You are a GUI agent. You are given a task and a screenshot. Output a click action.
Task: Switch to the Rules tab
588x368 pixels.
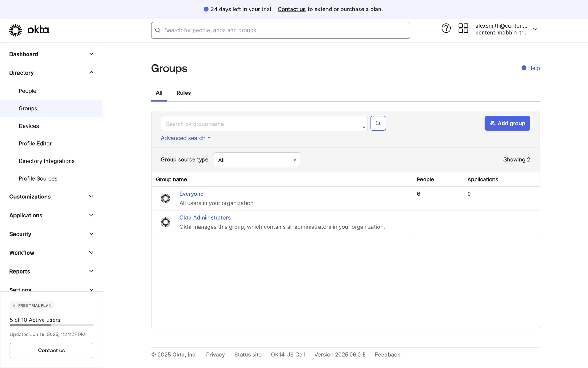183,93
